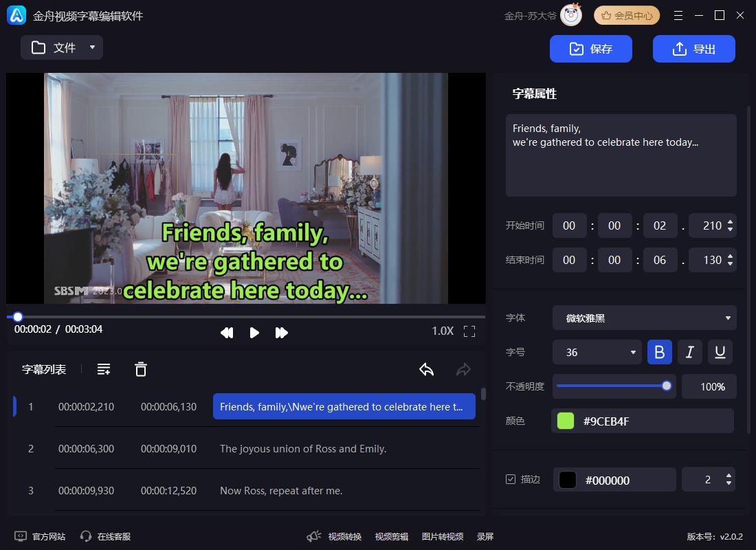Toggle italic text formatting
The height and width of the screenshot is (550, 756).
[690, 352]
